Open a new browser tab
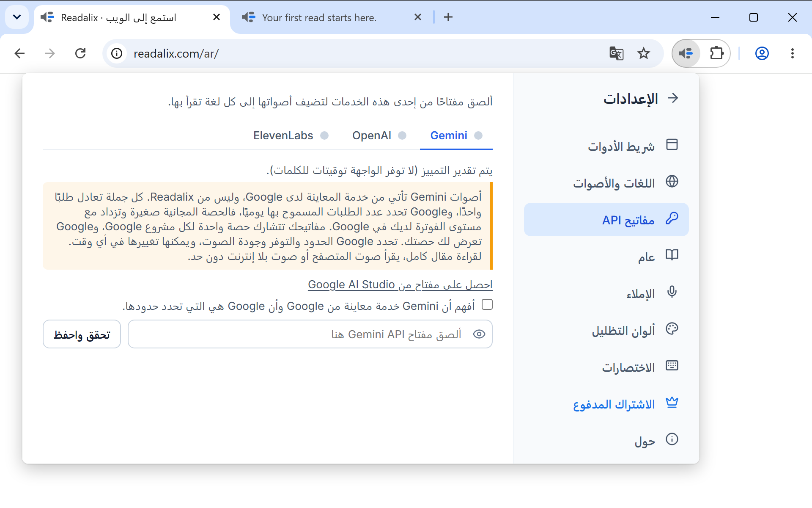 point(448,17)
